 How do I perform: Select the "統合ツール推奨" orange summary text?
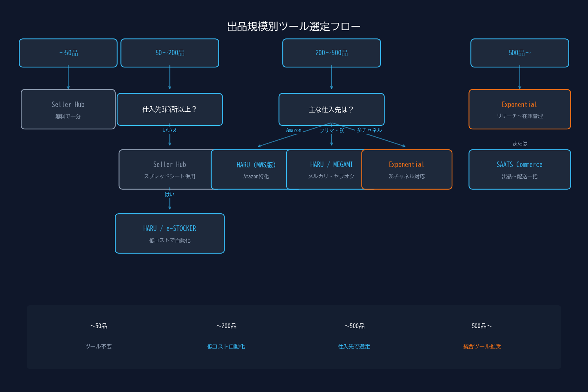click(481, 346)
